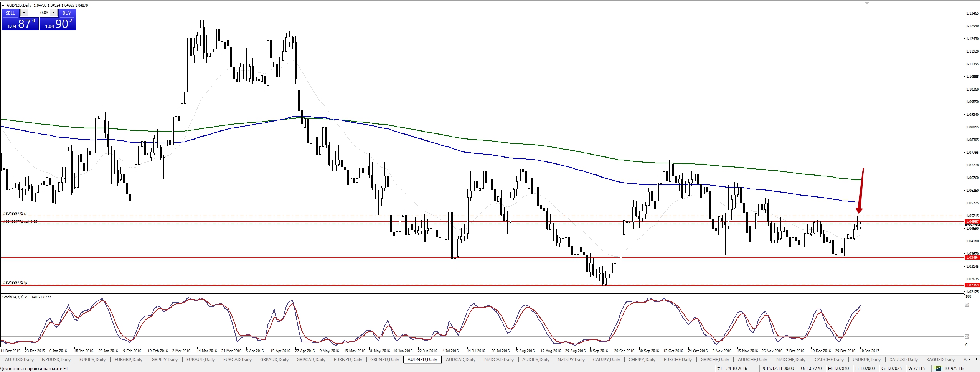
Task: Click the stochastic 80 level axis label
Action: point(967,305)
